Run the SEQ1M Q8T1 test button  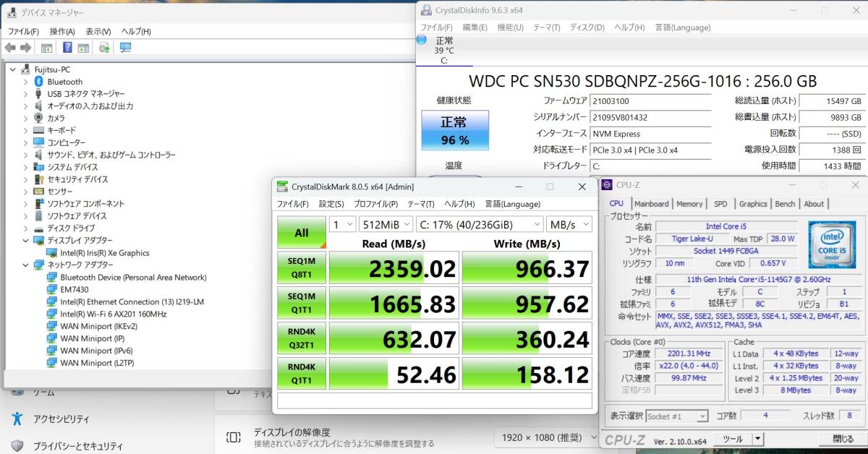click(302, 267)
